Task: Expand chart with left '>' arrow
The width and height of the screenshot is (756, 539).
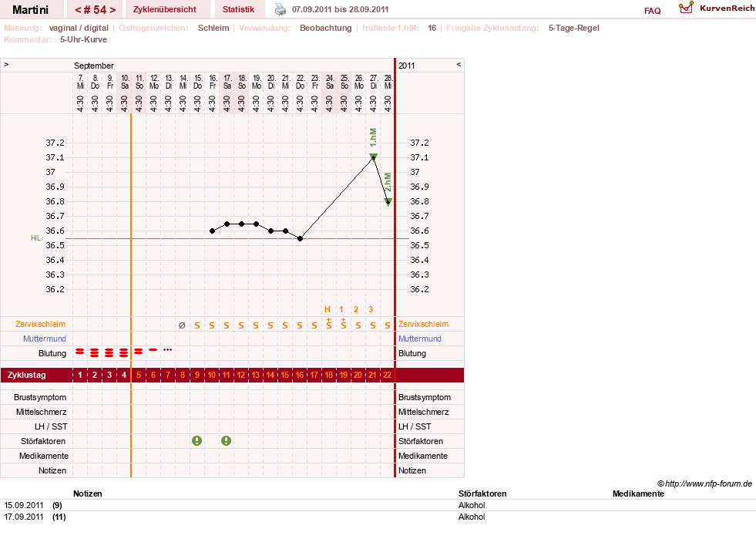Action: (x=6, y=65)
